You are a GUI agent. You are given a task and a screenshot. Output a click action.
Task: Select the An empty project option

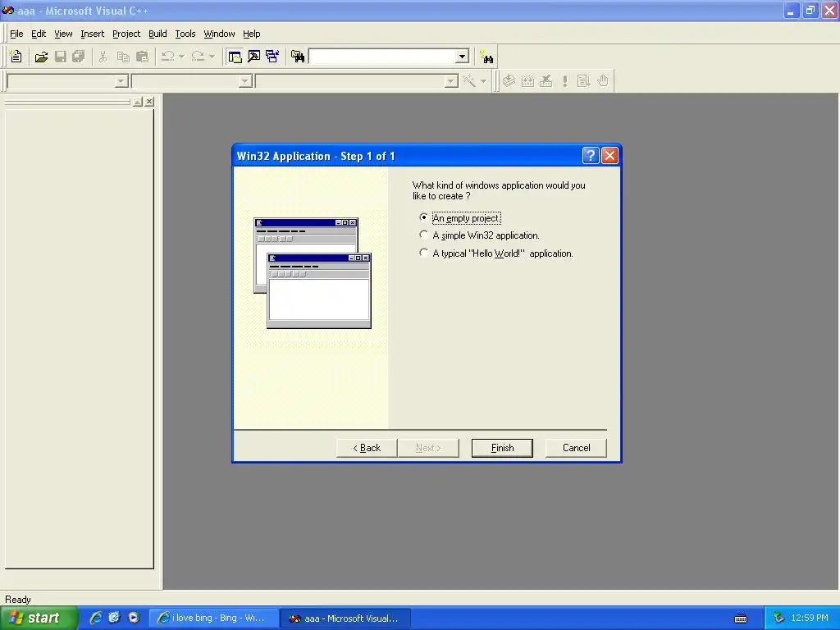[461, 218]
